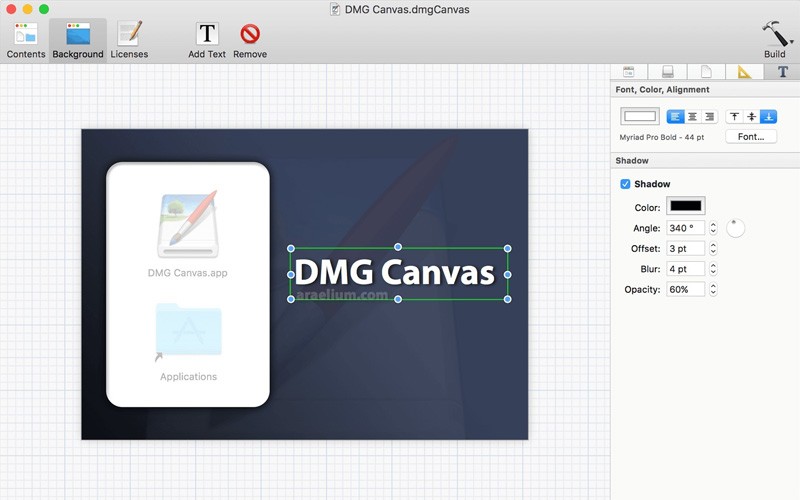Image resolution: width=800 pixels, height=500 pixels.
Task: Click the Opacity stepper arrows
Action: pos(713,289)
